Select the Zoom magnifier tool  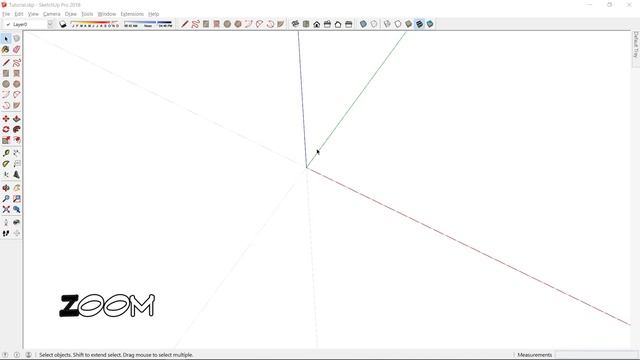(6, 199)
